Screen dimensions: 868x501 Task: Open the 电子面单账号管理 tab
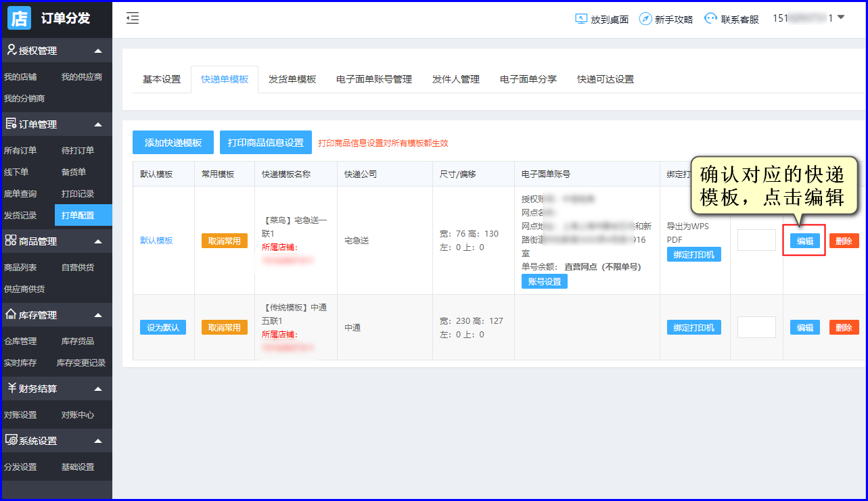coord(373,79)
